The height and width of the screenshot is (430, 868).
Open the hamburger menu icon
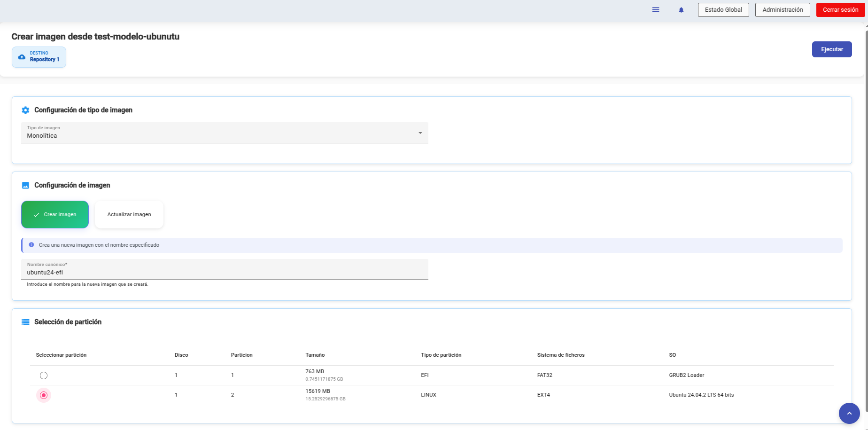[x=656, y=10]
